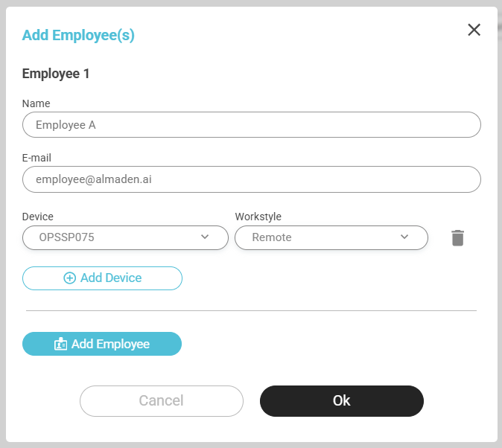
Task: Delete the OPSSP075 device row via trash icon
Action: 457,238
